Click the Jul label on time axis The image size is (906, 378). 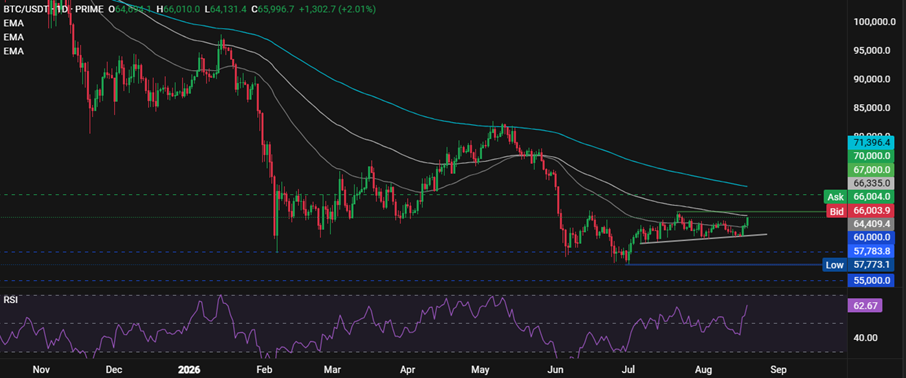coord(627,369)
